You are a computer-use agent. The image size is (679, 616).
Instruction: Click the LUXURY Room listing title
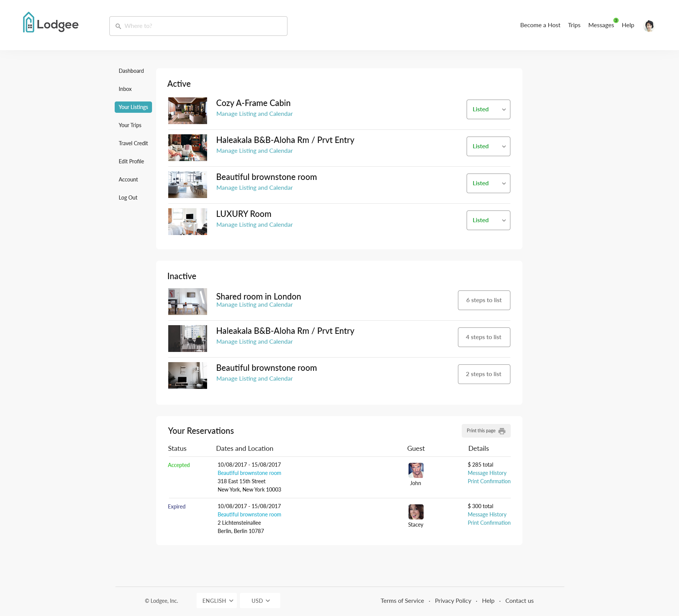pos(244,214)
